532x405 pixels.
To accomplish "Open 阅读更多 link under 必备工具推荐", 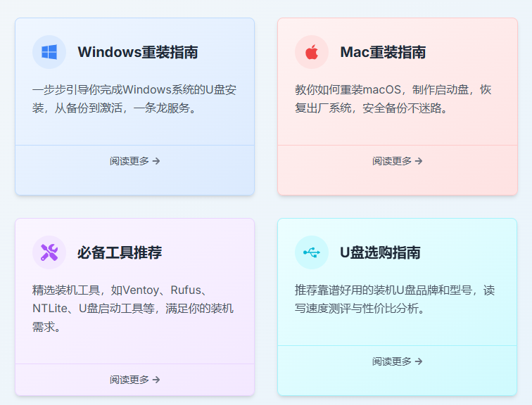I will [134, 380].
